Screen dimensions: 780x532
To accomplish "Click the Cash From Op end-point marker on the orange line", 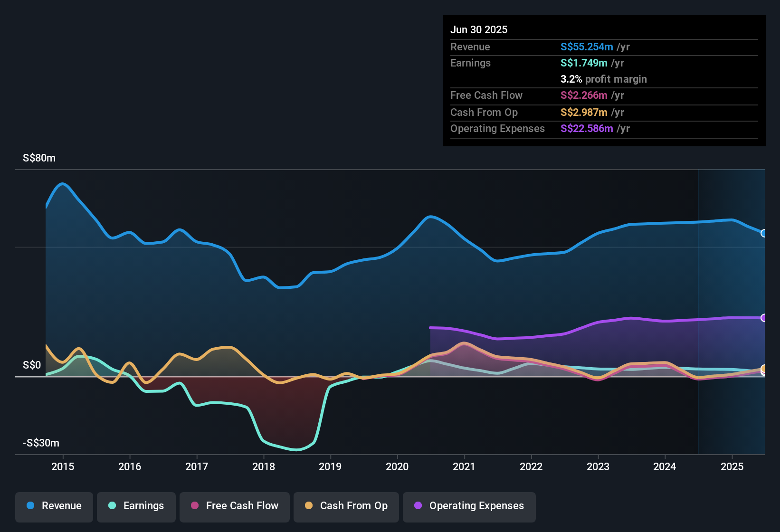I will tap(764, 369).
